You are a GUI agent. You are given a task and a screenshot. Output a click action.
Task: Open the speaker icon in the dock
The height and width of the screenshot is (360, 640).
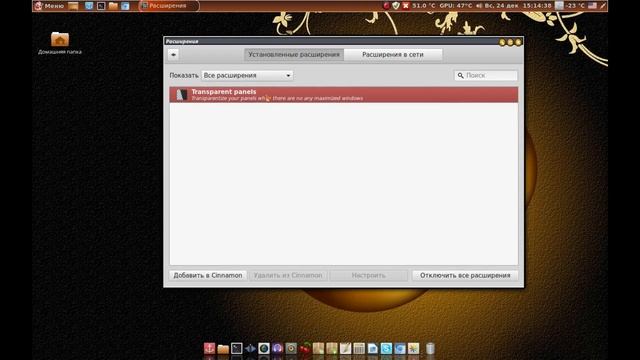coord(291,348)
